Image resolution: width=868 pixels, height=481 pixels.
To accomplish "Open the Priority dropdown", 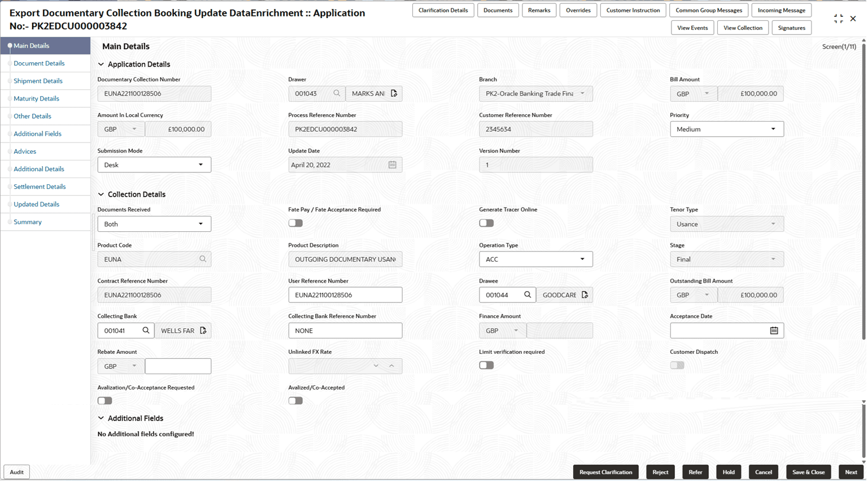I will click(727, 129).
